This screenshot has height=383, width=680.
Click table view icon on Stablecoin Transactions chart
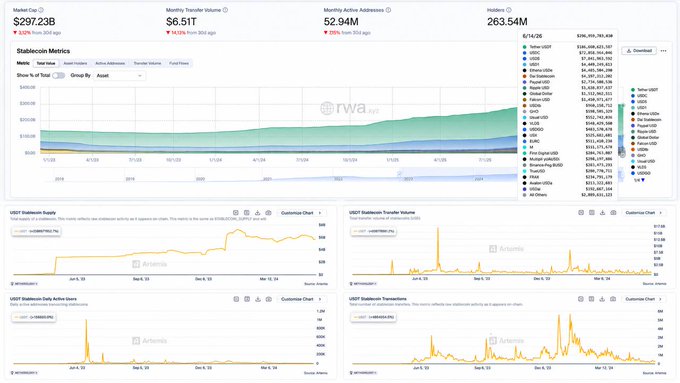591,299
